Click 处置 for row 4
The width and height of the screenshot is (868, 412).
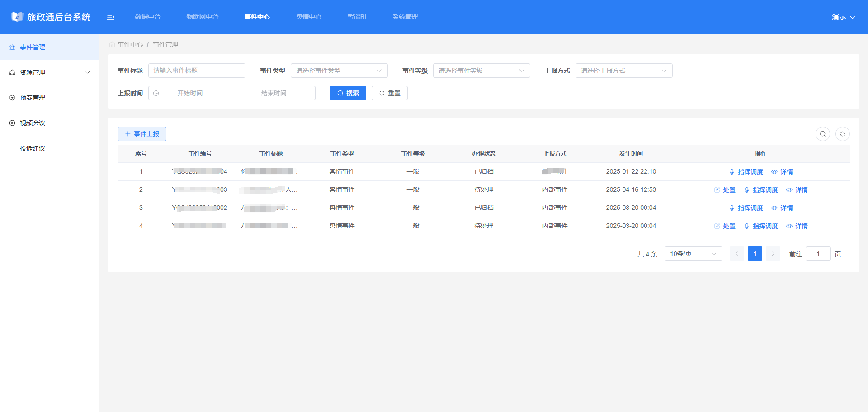click(x=725, y=226)
